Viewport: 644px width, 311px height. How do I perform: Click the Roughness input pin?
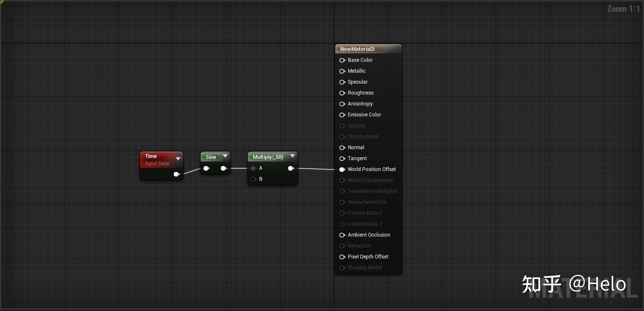click(342, 93)
